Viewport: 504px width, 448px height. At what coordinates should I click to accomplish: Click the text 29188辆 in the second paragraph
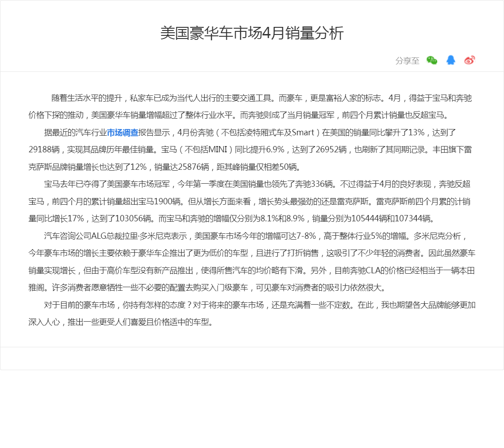44,150
